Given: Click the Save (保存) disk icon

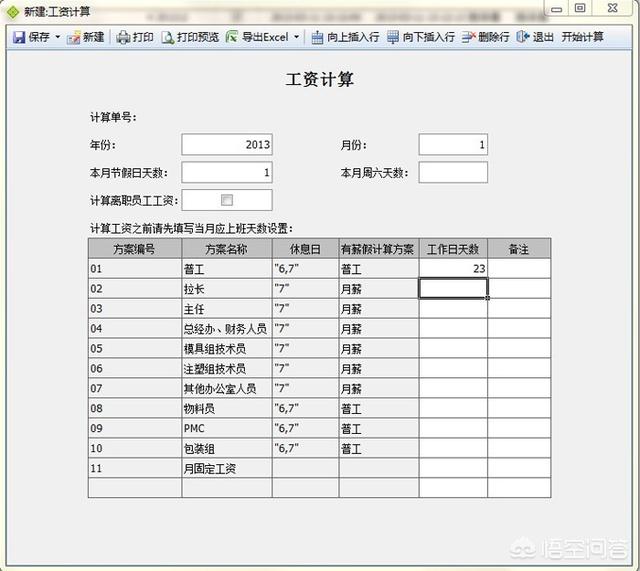Looking at the screenshot, I should point(18,37).
